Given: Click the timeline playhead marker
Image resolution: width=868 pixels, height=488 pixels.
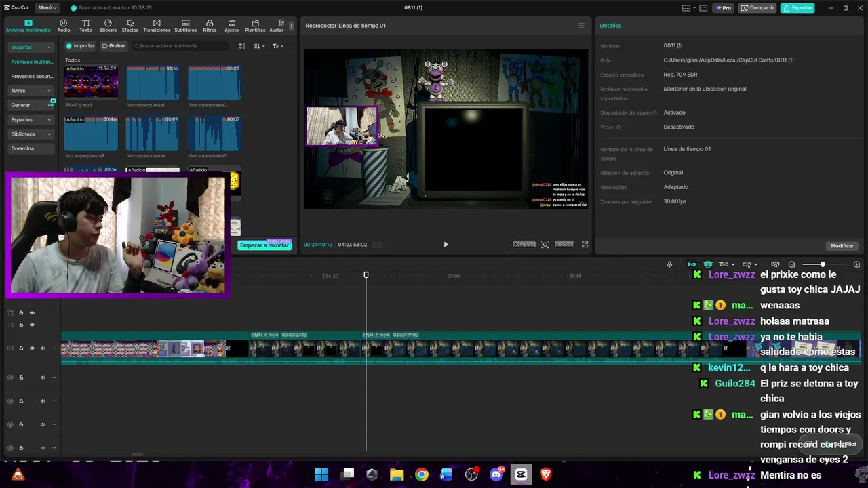Looking at the screenshot, I should 366,274.
